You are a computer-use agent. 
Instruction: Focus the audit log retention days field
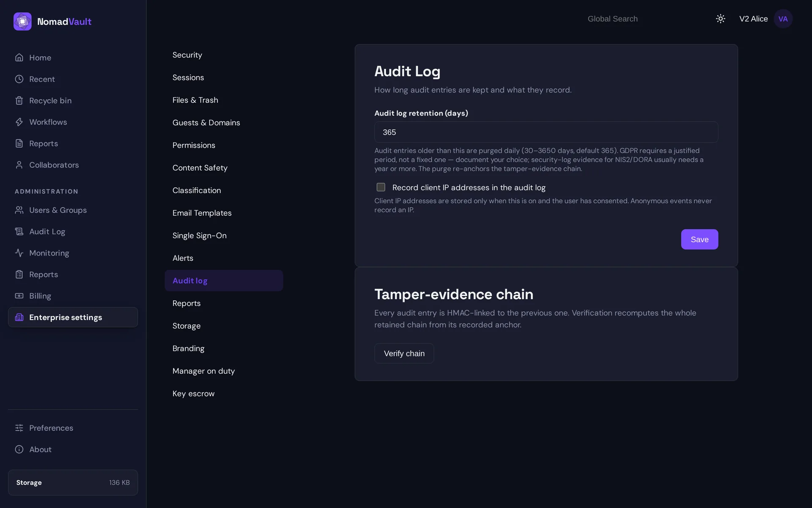(546, 132)
